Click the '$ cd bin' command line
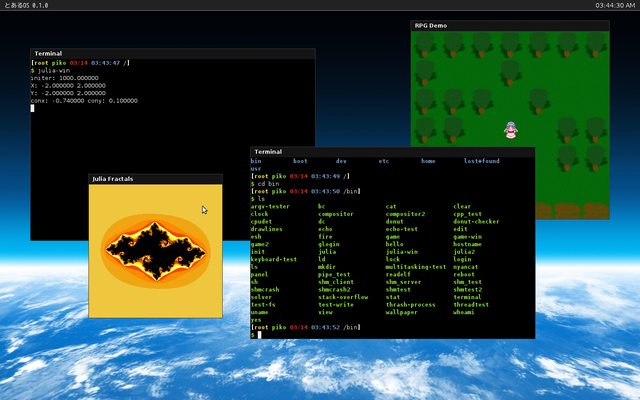 pyautogui.click(x=265, y=184)
